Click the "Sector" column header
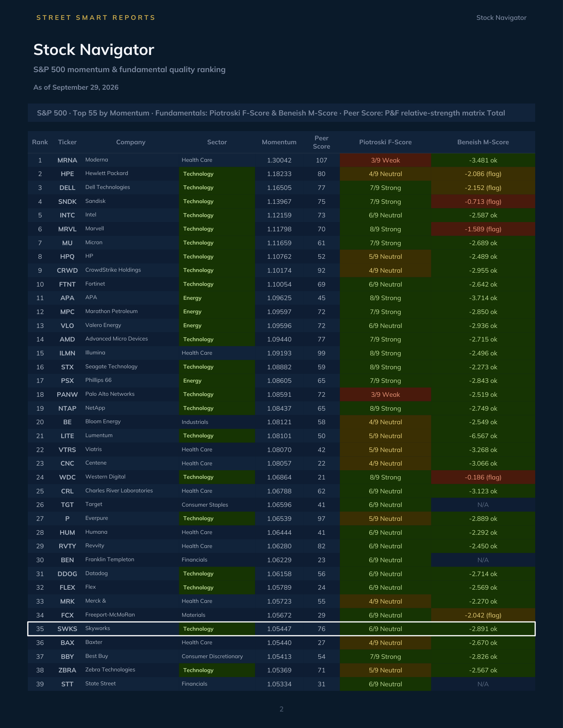The width and height of the screenshot is (563, 728). (x=217, y=142)
